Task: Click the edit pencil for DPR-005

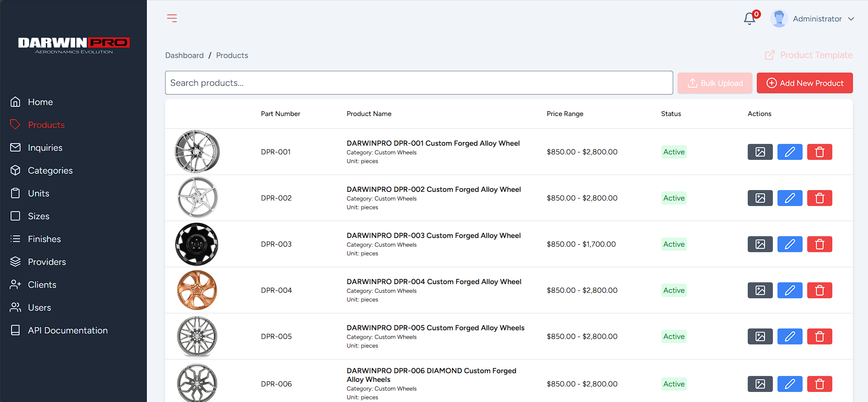Action: [x=789, y=337]
